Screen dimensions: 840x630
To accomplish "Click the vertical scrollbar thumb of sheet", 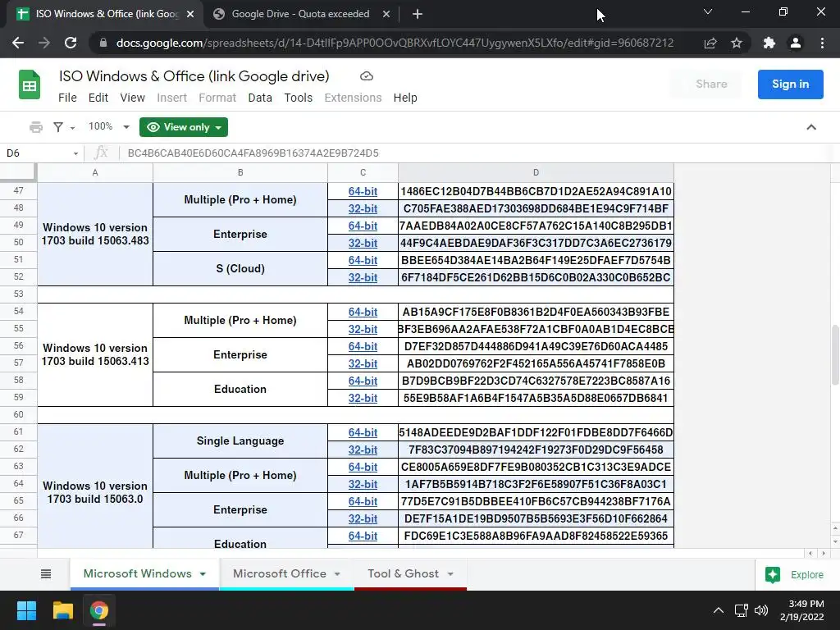I will pos(834,354).
